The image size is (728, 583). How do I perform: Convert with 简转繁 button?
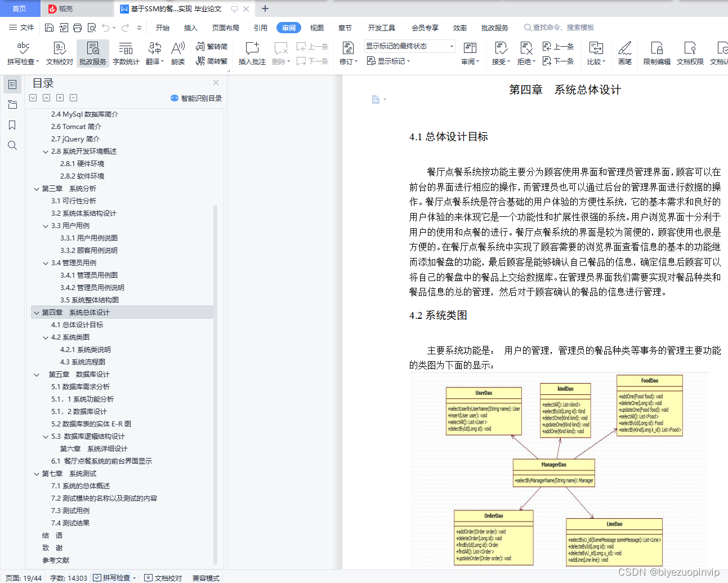click(x=212, y=61)
